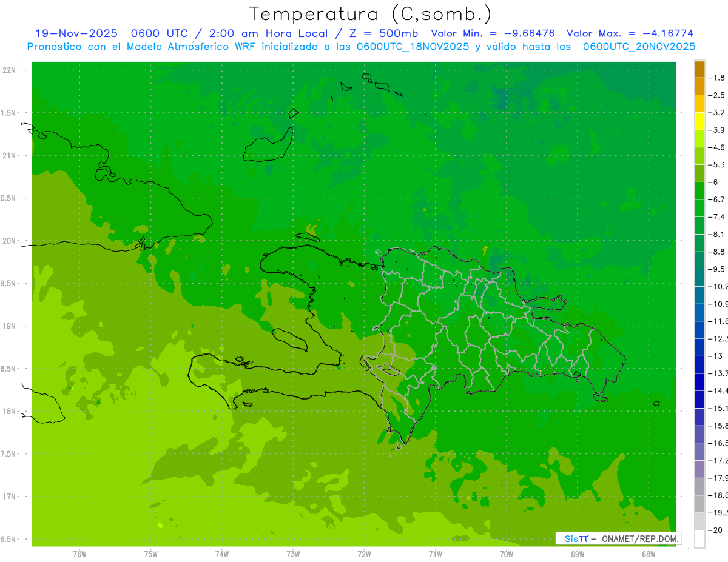Click the '-6.7' legend value
This screenshot has height=562, width=728.
tap(716, 199)
